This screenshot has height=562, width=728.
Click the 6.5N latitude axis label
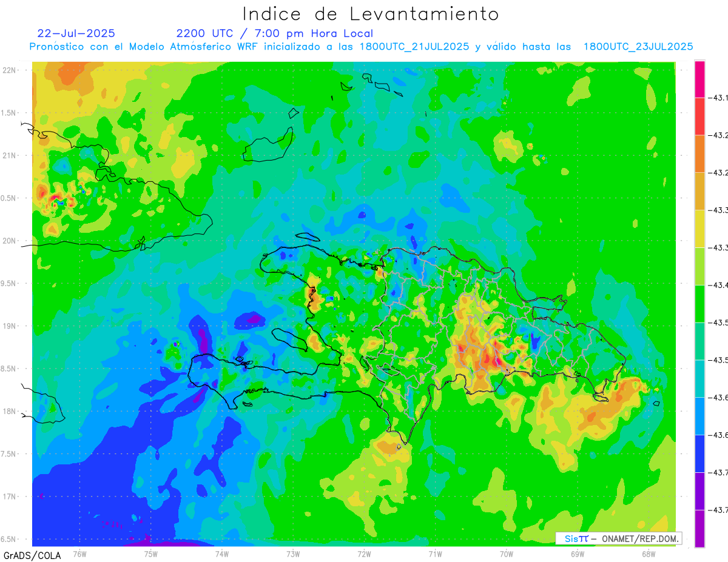[9, 540]
